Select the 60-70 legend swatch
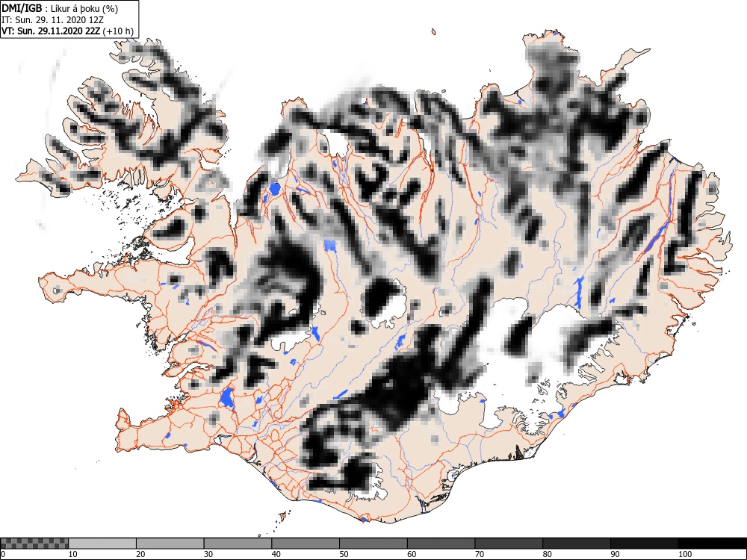 [441, 544]
